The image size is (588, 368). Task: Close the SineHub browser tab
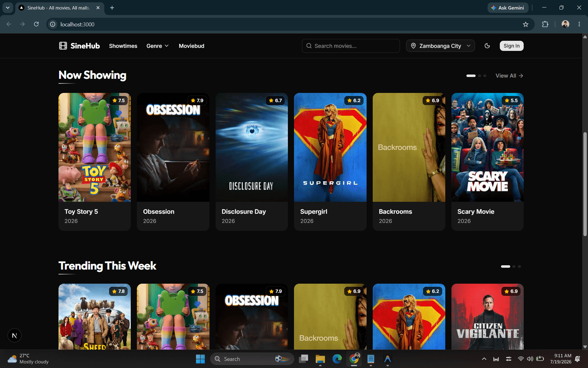[98, 8]
